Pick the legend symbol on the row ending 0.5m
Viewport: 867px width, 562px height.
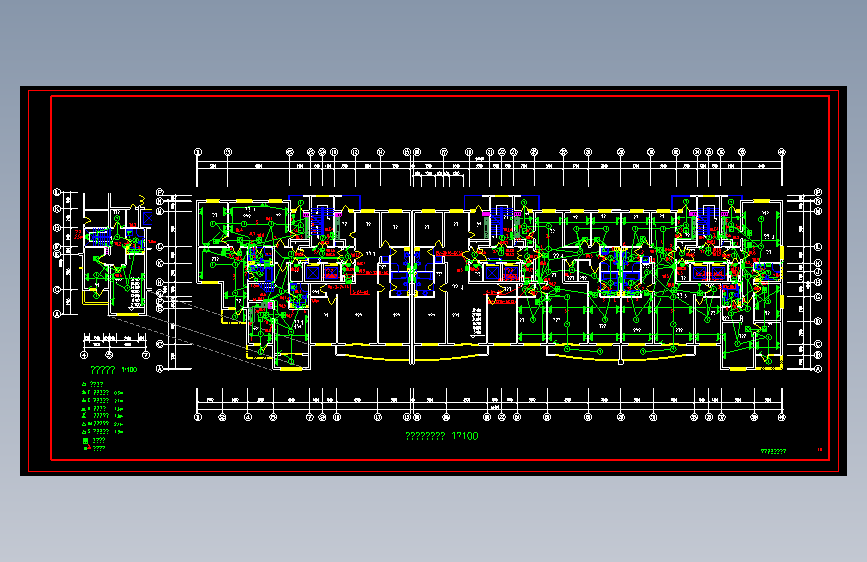tap(85, 392)
